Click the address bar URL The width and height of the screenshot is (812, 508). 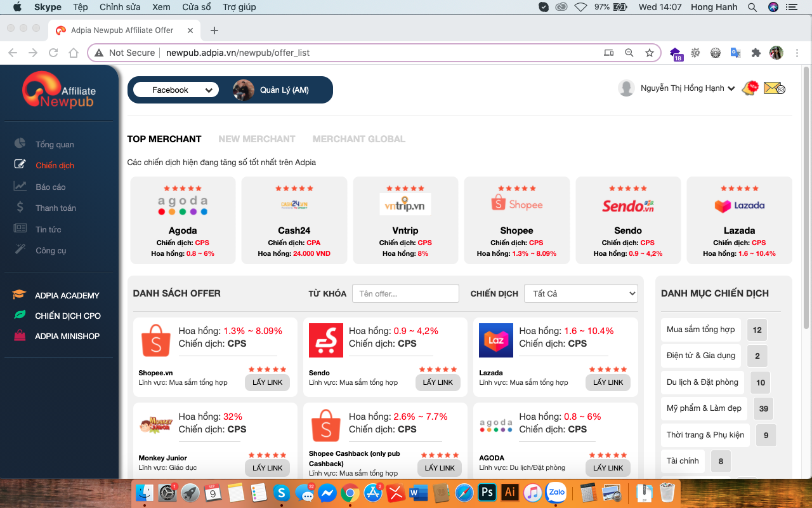[x=238, y=53]
